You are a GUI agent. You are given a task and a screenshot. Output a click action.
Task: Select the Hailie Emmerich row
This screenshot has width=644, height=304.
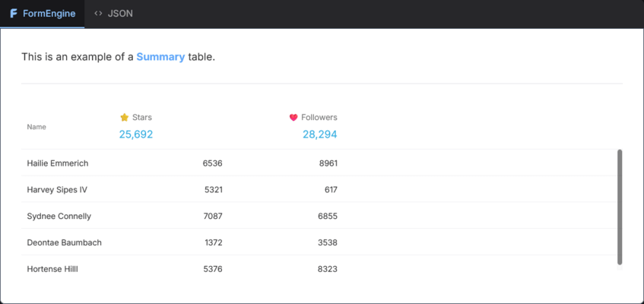coord(319,163)
